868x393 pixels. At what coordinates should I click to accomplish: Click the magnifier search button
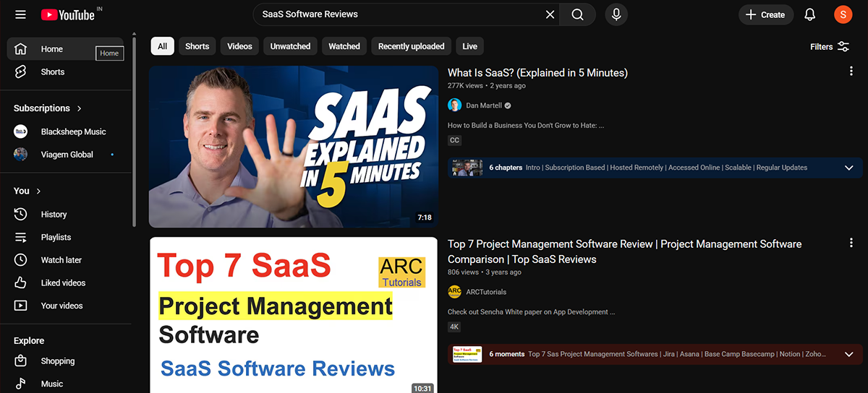[577, 14]
